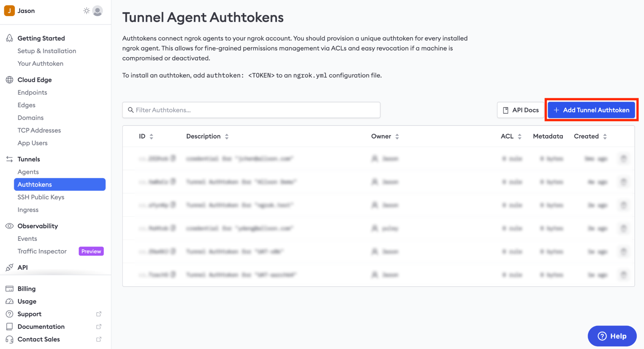Open the API rocket icon section
The width and height of the screenshot is (644, 349).
(9, 267)
